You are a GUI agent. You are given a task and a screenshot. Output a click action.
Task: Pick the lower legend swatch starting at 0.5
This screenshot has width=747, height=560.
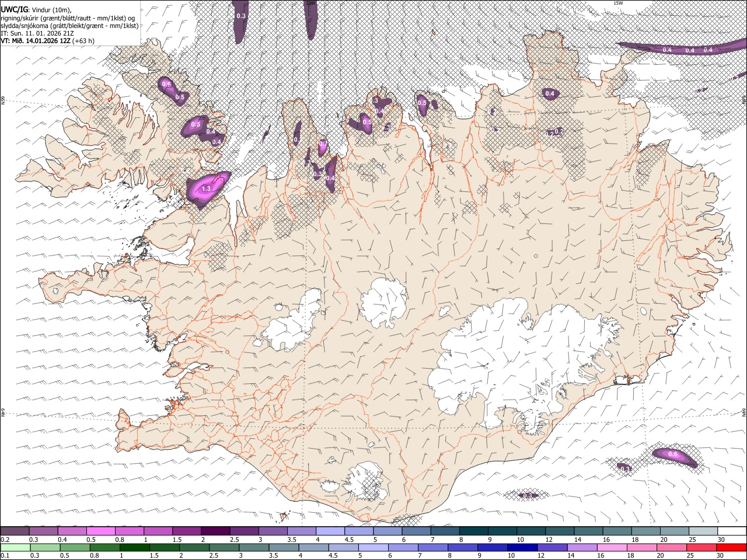click(75, 547)
